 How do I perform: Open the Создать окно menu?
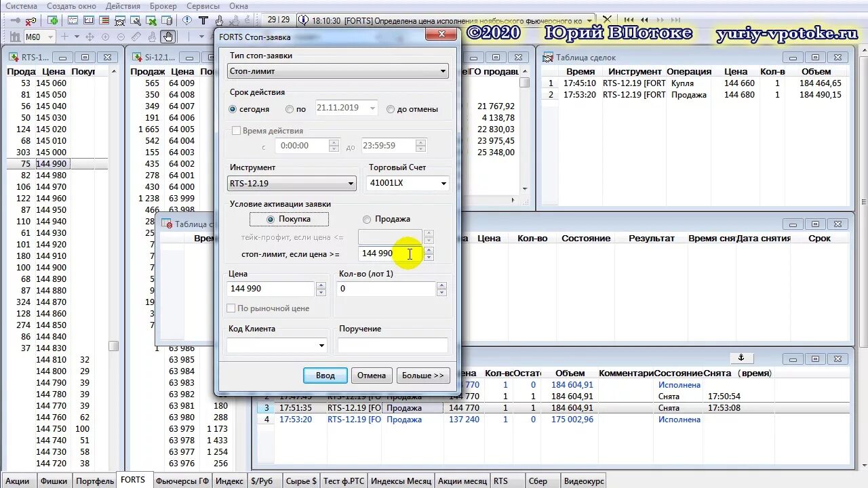[x=71, y=5]
